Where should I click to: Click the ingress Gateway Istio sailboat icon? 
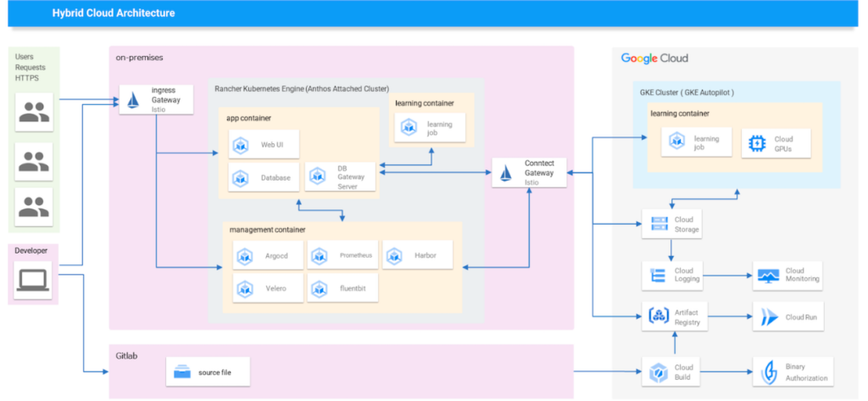tap(132, 100)
